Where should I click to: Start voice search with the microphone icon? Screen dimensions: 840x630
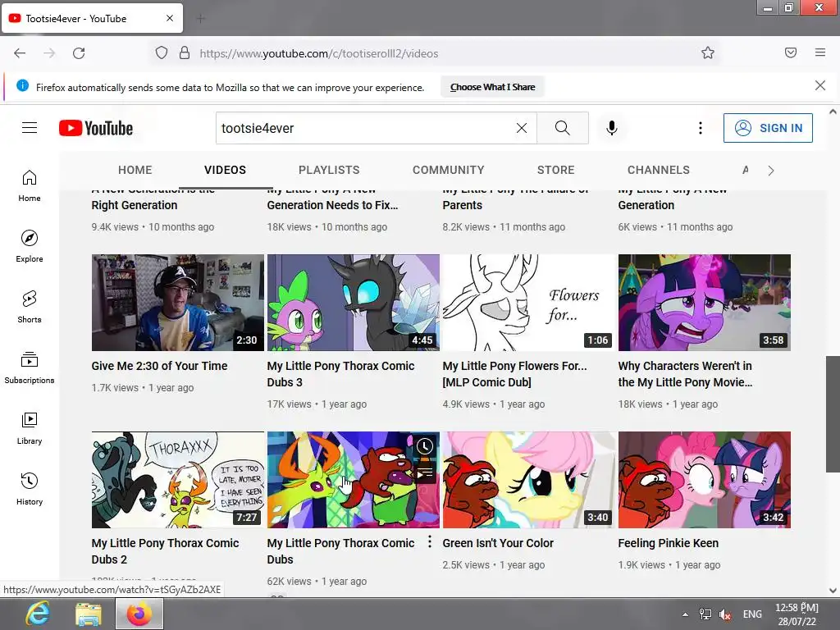point(612,128)
